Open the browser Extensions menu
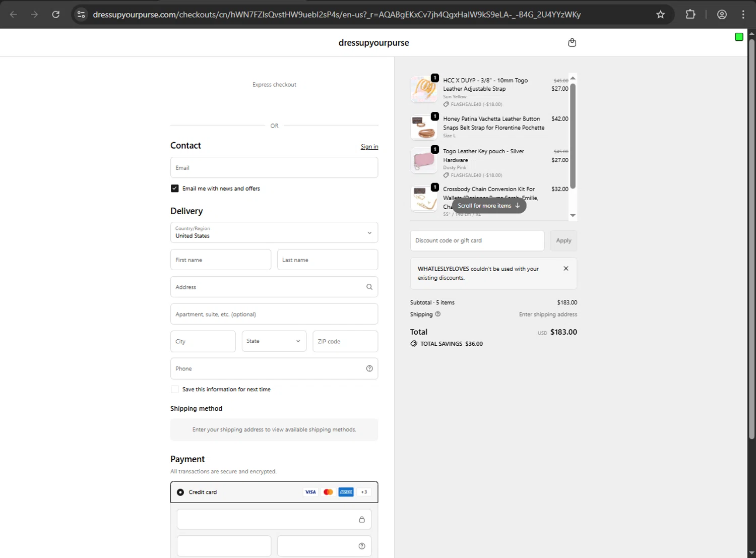The width and height of the screenshot is (756, 558). [690, 15]
